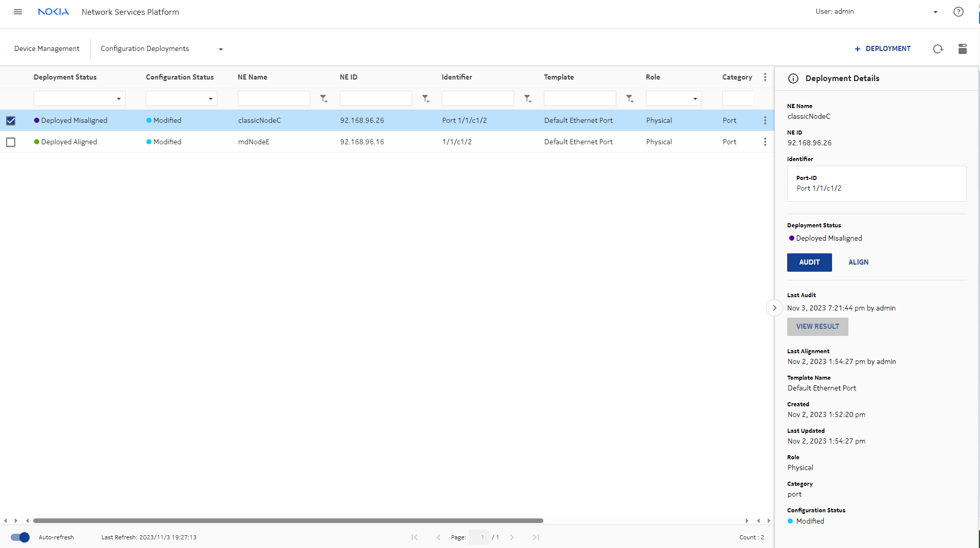980x548 pixels.
Task: Open Deployment Status filter dropdown
Action: point(79,98)
